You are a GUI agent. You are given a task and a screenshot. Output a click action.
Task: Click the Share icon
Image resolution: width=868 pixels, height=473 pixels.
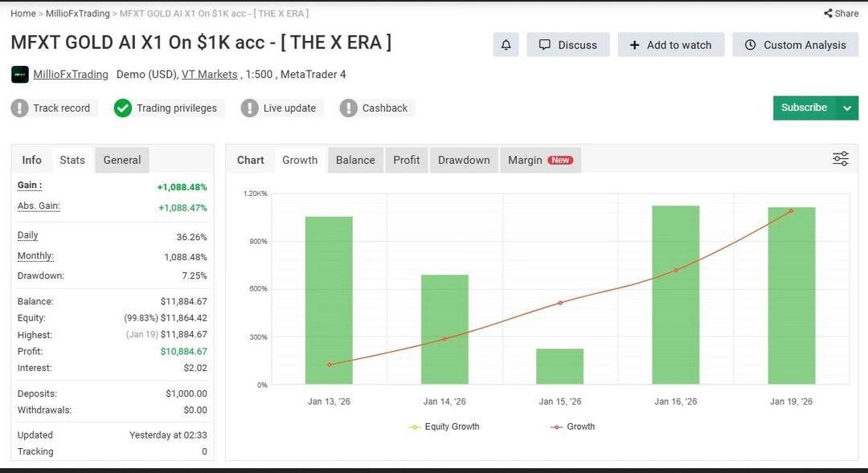click(x=828, y=14)
